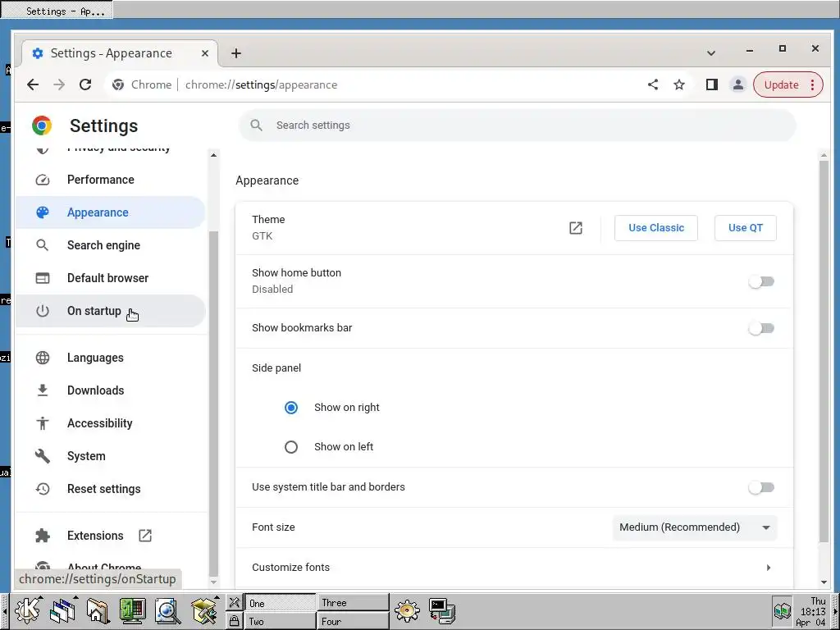Screen dimensions: 840x630
Task: Open the K application launcher menu
Action: tap(27, 610)
